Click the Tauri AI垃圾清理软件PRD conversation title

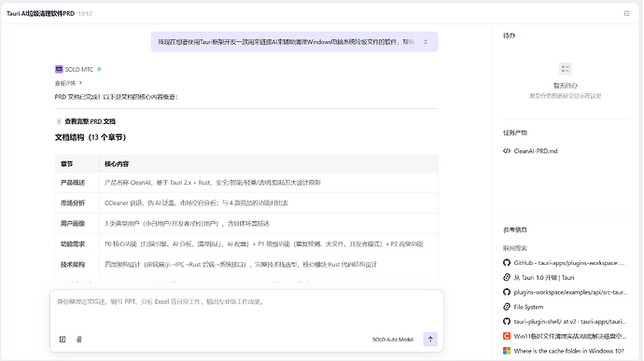click(40, 14)
